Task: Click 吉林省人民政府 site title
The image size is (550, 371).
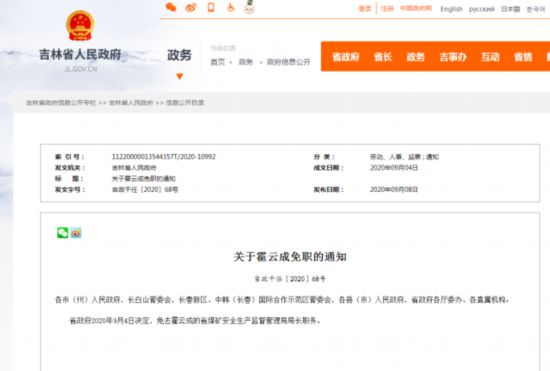Action: [x=80, y=54]
